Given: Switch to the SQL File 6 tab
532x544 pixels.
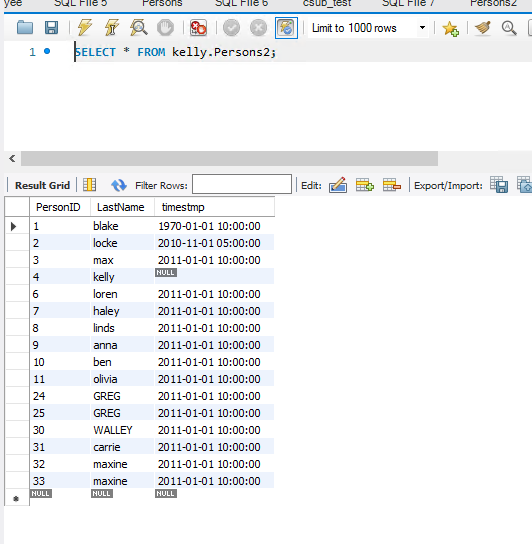Looking at the screenshot, I should coord(242,3).
